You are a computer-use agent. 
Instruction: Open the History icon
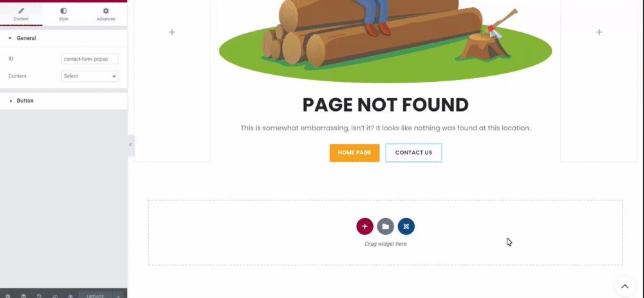click(39, 295)
